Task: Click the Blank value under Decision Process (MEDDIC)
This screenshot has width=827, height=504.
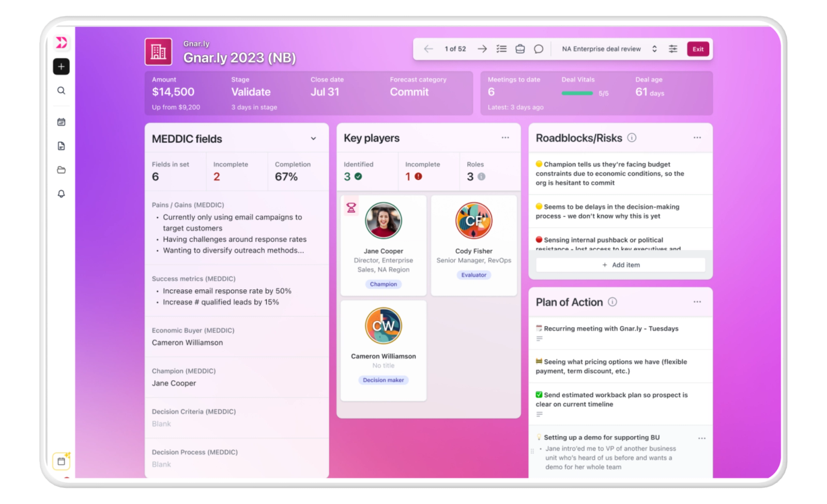Action: click(161, 465)
